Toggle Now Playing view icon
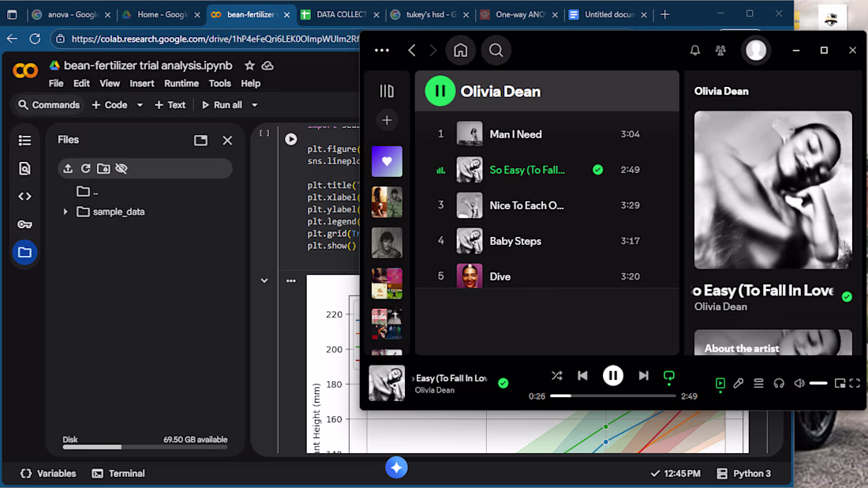Image resolution: width=868 pixels, height=488 pixels. pyautogui.click(x=720, y=383)
